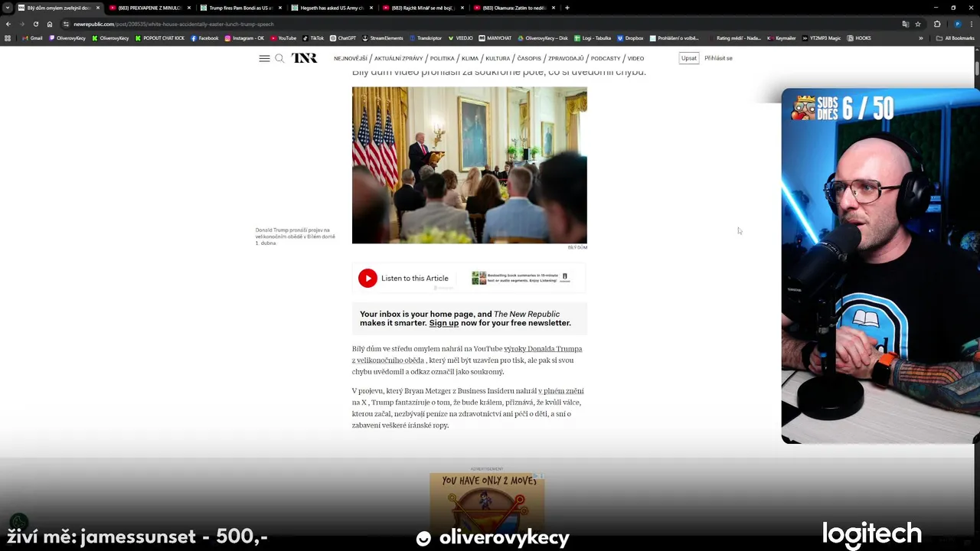Open Facebook bookmark

coord(204,37)
